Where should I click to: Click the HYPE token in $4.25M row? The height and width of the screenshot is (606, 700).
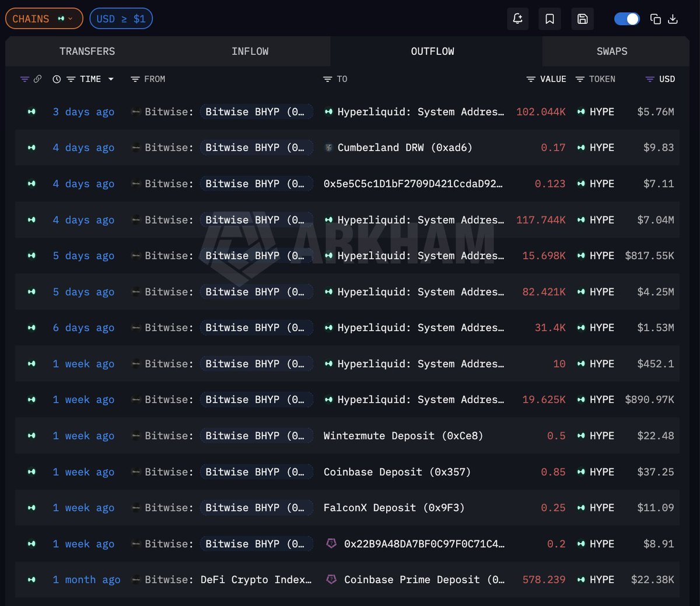coord(601,292)
